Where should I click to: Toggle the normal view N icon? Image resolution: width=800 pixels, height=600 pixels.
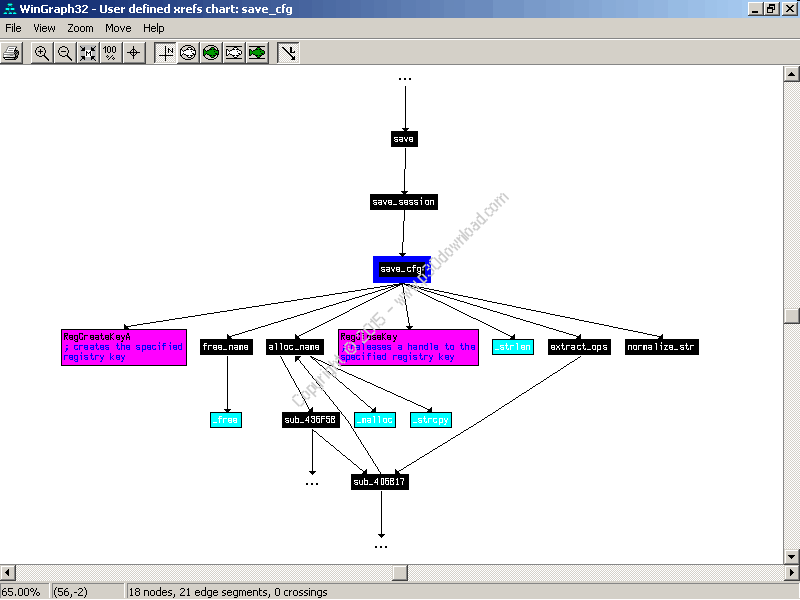click(x=165, y=53)
